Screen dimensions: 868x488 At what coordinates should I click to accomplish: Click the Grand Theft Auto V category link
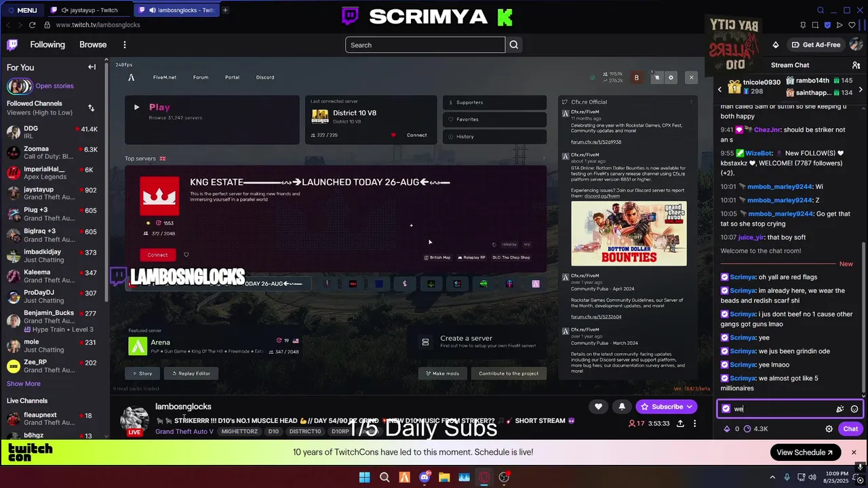pos(184,432)
